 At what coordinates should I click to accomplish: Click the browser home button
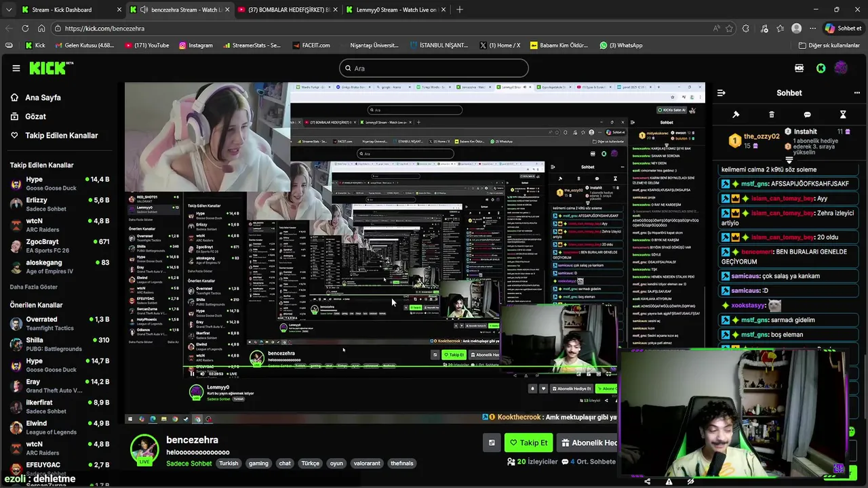click(x=41, y=28)
